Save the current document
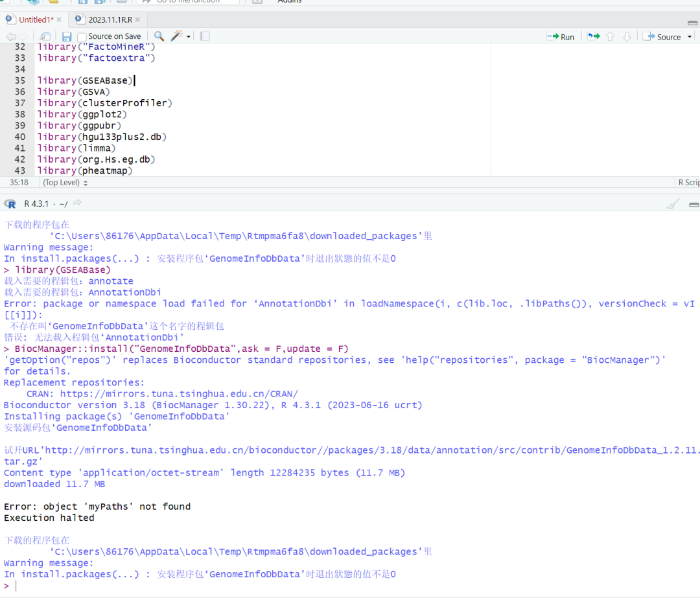Image resolution: width=700 pixels, height=598 pixels. coord(67,36)
